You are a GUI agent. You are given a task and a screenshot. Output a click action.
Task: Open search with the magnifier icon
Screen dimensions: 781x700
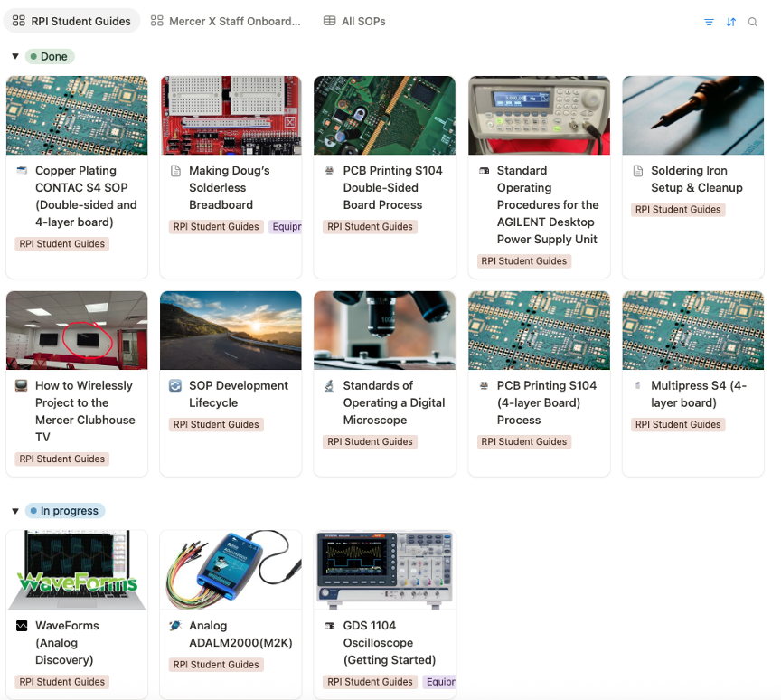pos(753,22)
